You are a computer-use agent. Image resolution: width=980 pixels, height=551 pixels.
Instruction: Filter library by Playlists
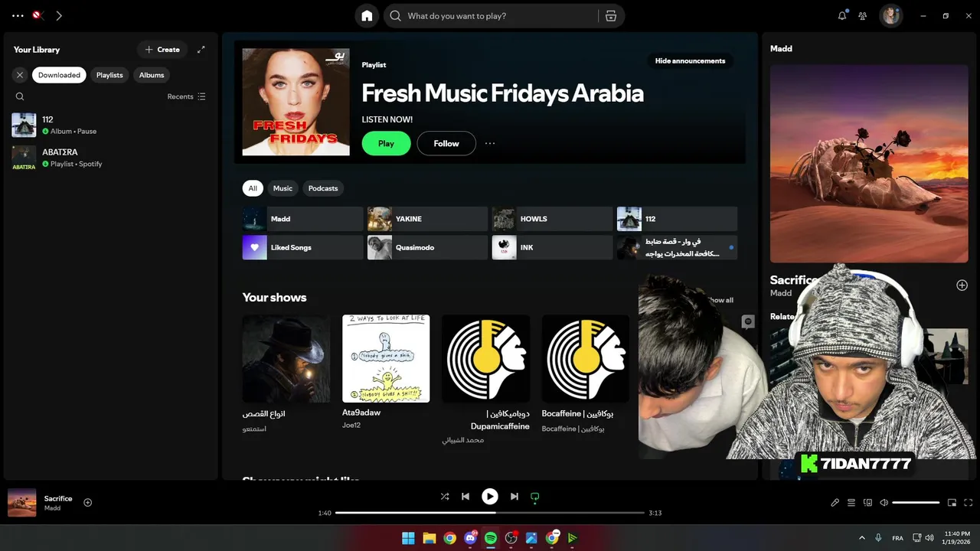[x=109, y=75]
